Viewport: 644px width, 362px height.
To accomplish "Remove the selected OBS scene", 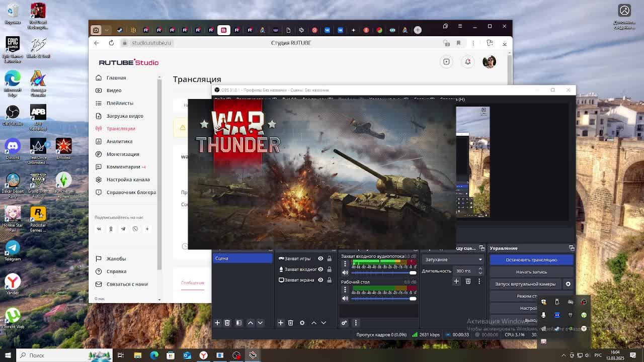I will [x=227, y=323].
